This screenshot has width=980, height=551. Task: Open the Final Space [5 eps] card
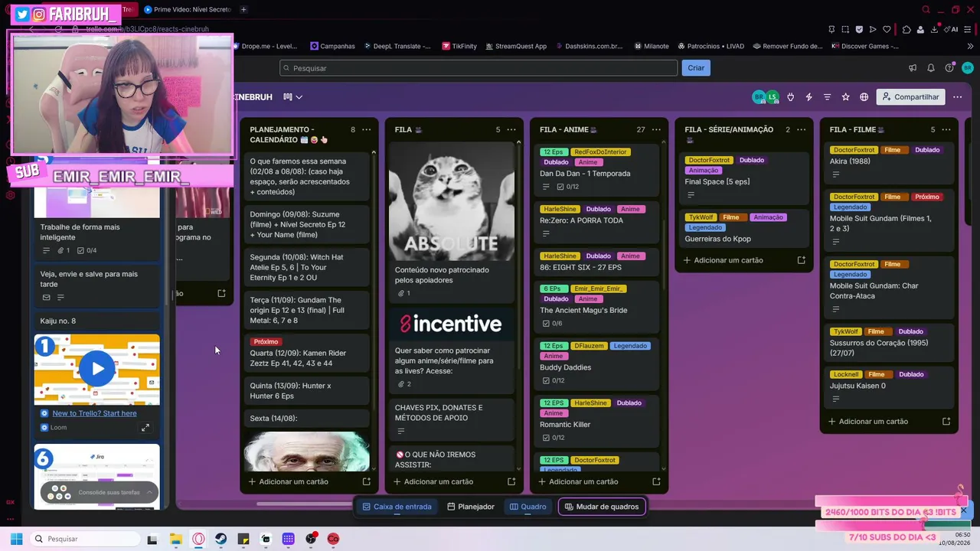(x=743, y=178)
